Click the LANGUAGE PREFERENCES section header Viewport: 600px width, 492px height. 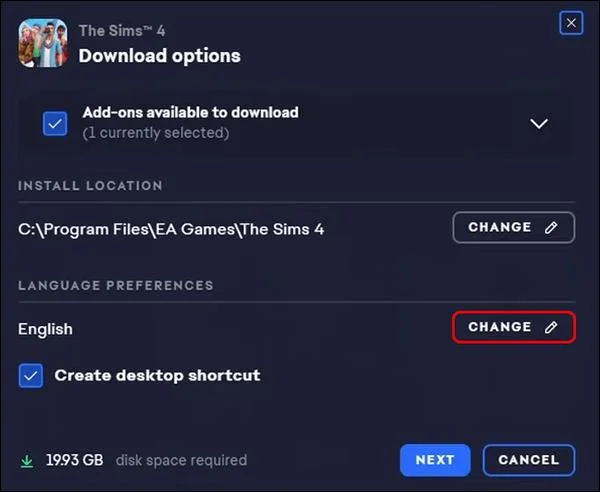point(115,285)
